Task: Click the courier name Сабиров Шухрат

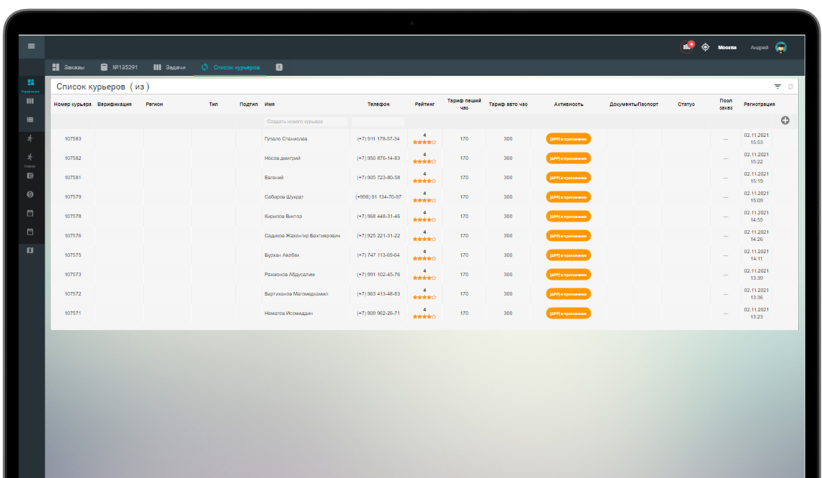Action: pyautogui.click(x=284, y=197)
